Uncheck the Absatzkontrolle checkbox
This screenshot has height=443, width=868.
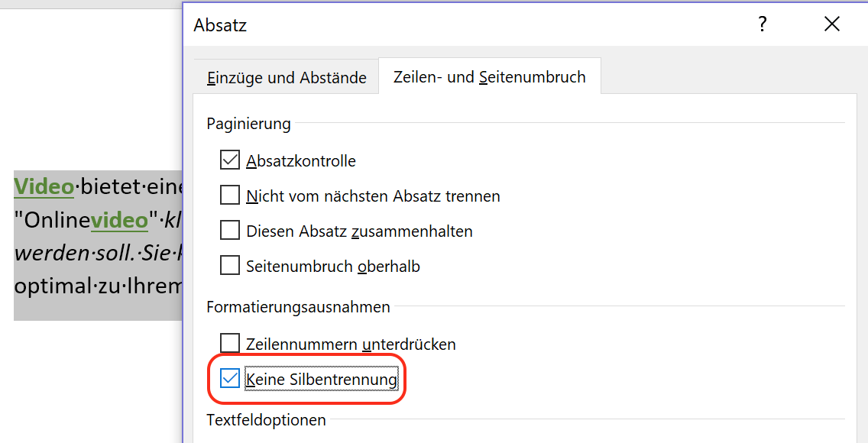(230, 161)
